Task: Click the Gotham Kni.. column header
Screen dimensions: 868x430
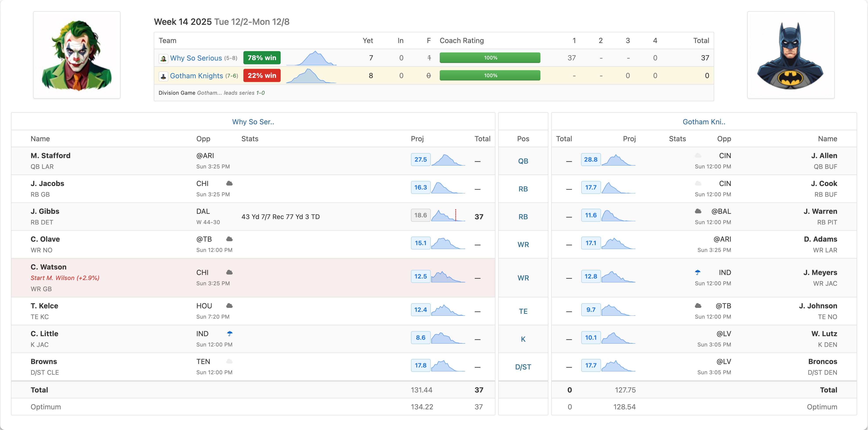Action: tap(704, 122)
